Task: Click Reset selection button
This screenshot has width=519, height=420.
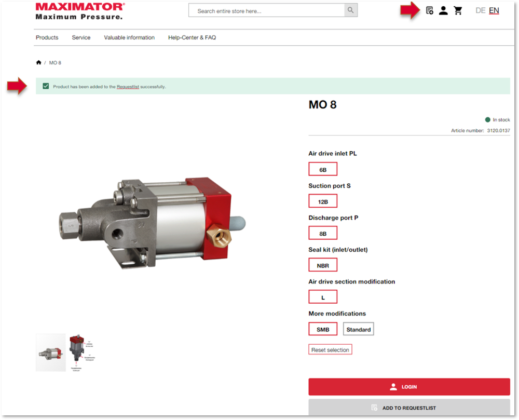Action: pyautogui.click(x=330, y=349)
